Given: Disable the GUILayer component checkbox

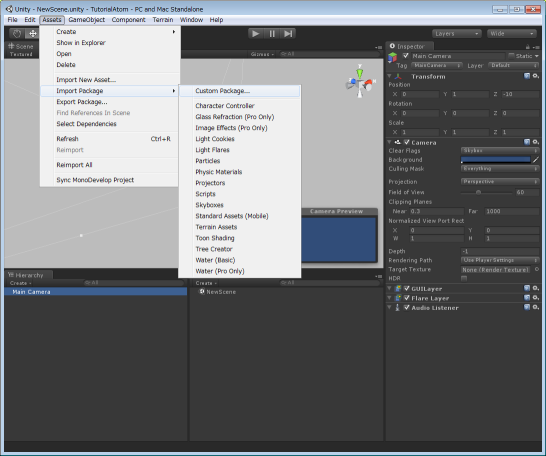Looking at the screenshot, I should coord(407,288).
